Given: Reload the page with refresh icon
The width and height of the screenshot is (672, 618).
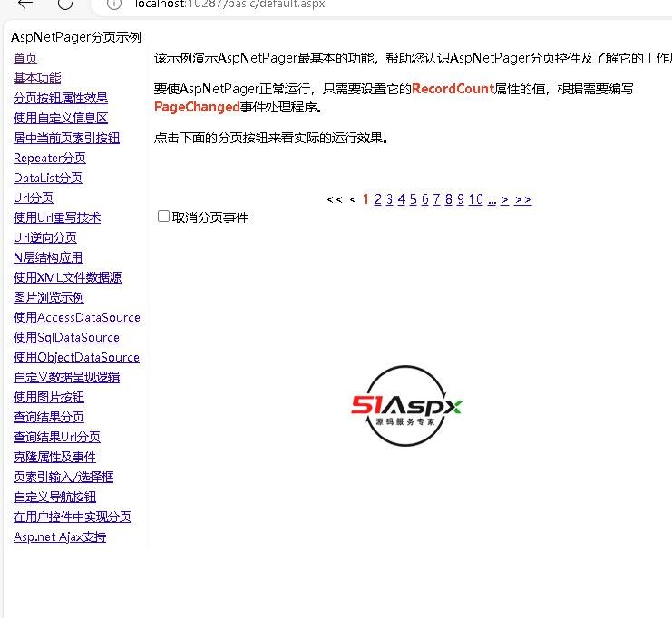Looking at the screenshot, I should point(65,4).
